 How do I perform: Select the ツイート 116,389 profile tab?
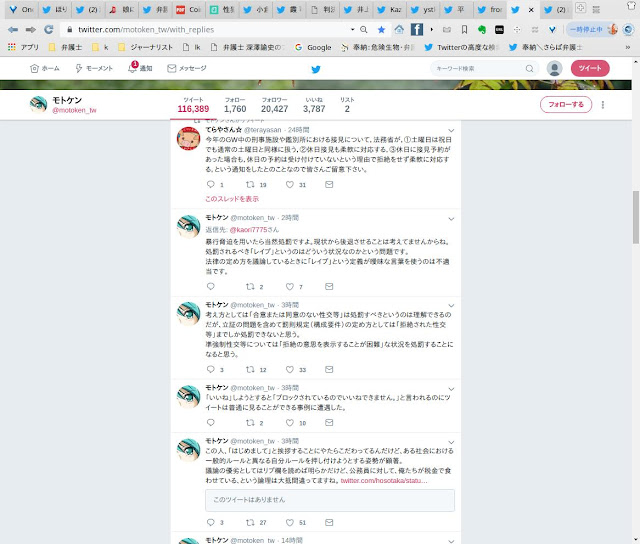click(x=193, y=105)
